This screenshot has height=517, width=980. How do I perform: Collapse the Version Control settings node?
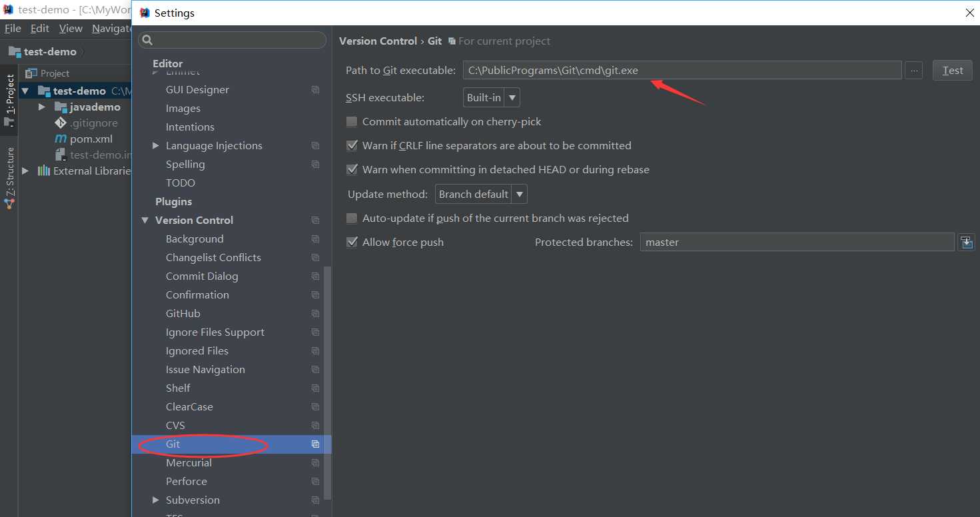(x=145, y=221)
